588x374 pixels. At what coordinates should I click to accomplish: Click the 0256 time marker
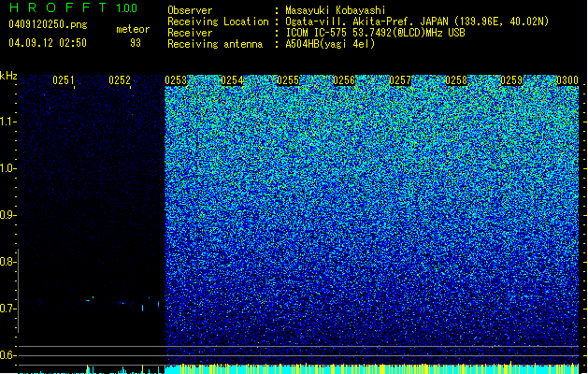pyautogui.click(x=344, y=80)
